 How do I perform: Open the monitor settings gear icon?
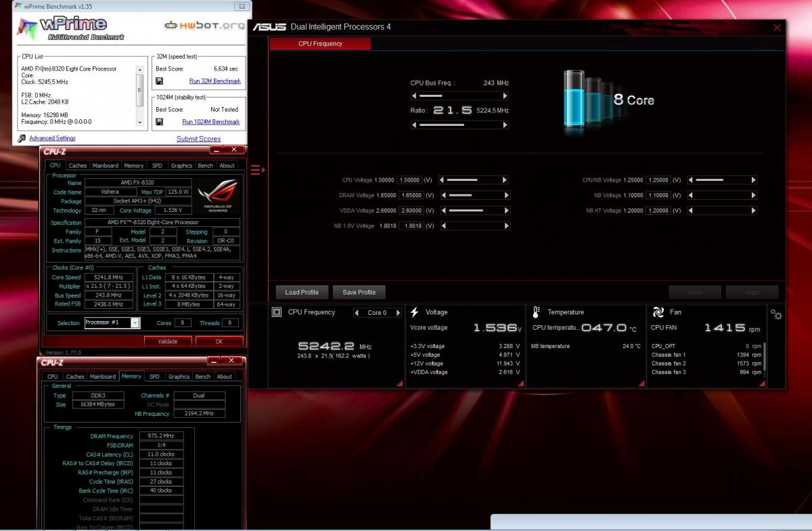[776, 315]
